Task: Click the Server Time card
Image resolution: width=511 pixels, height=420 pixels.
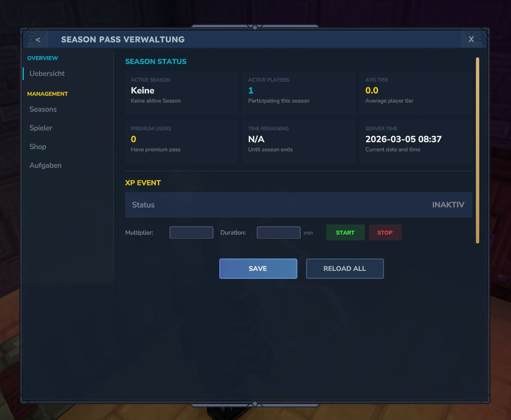Action: pos(416,141)
